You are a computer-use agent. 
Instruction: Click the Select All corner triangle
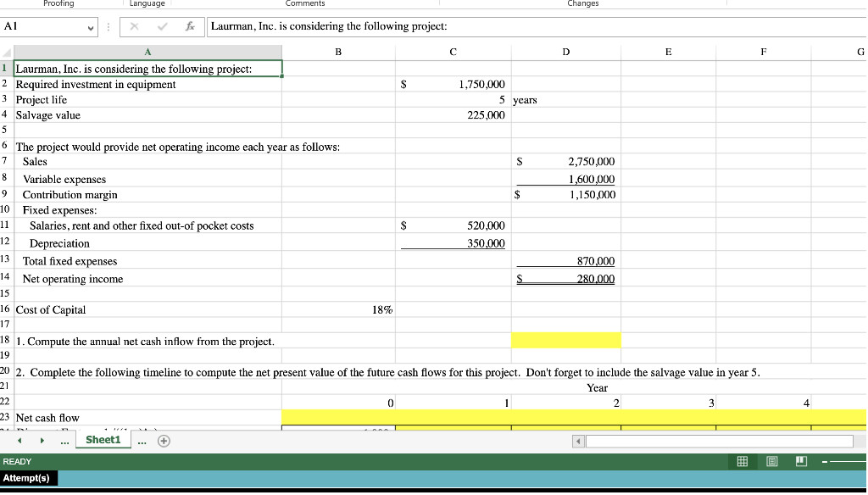tap(7, 52)
